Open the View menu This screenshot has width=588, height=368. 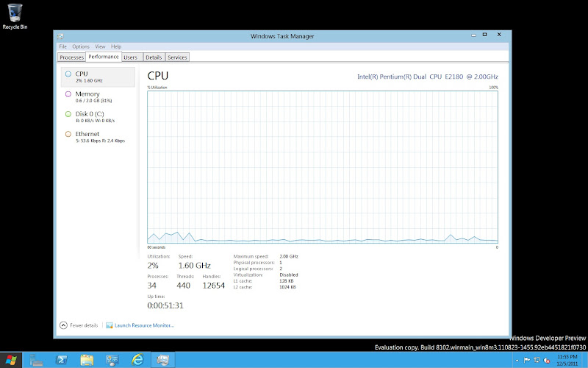100,46
